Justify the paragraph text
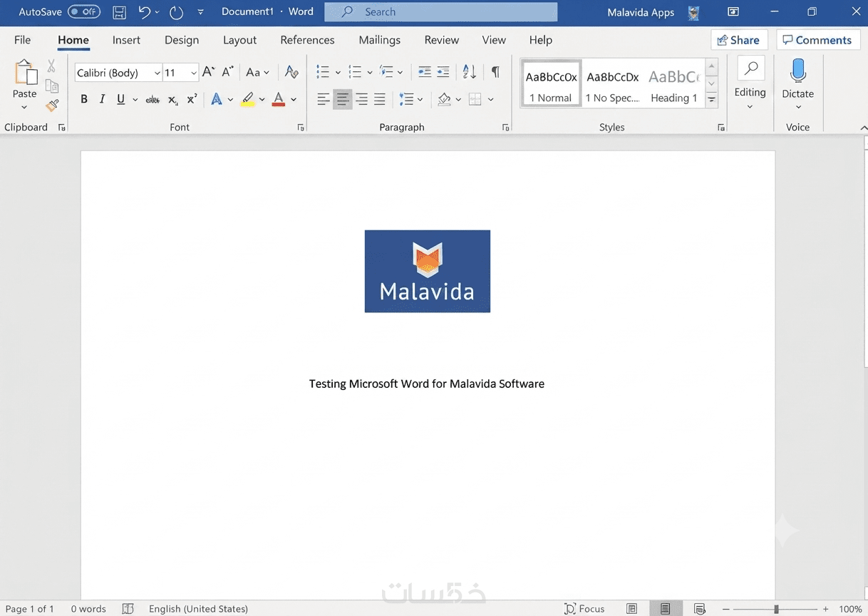The image size is (868, 616). (380, 100)
